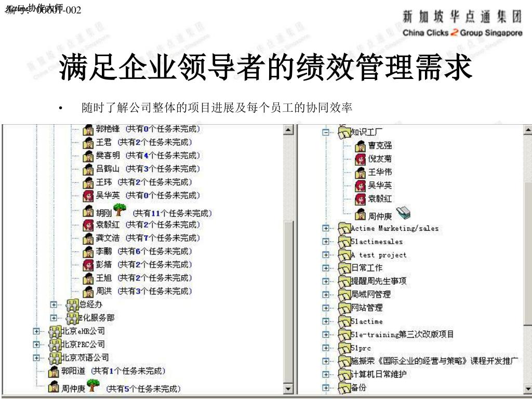This screenshot has width=532, height=399.
Task: Open 51e-training第三次改版项目
Action: (402, 335)
